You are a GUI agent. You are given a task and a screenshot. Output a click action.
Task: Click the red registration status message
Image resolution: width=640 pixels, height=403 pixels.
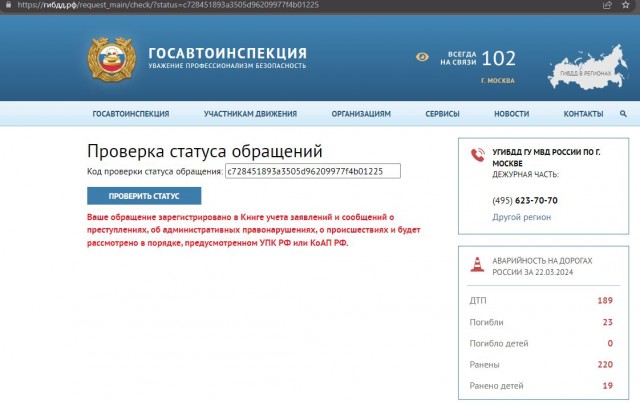point(253,230)
